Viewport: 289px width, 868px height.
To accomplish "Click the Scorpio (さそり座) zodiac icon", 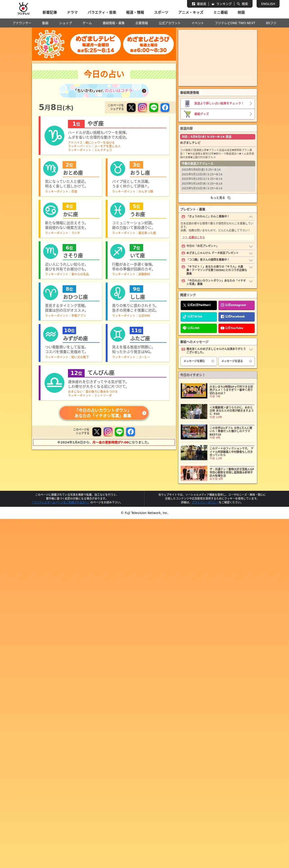I will (x=51, y=251).
